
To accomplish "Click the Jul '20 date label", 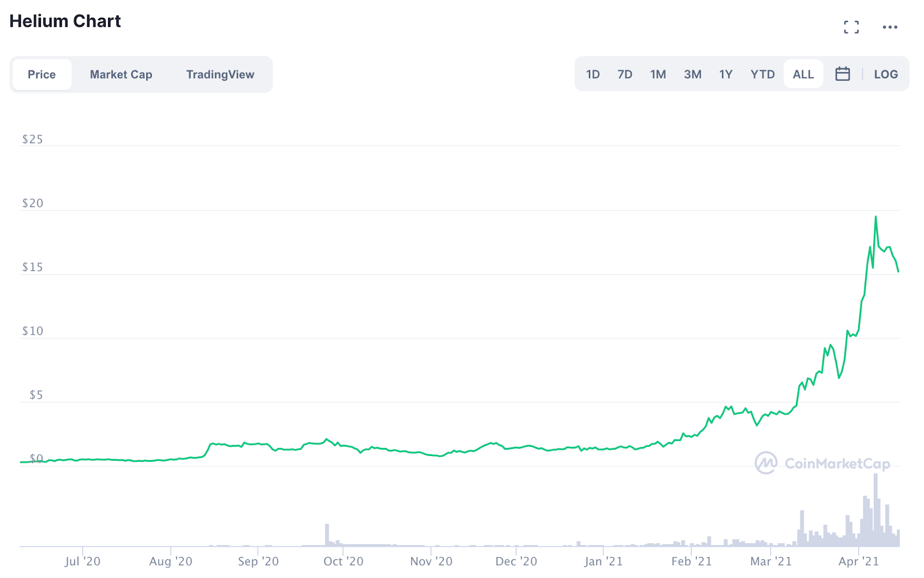I will pos(83,561).
